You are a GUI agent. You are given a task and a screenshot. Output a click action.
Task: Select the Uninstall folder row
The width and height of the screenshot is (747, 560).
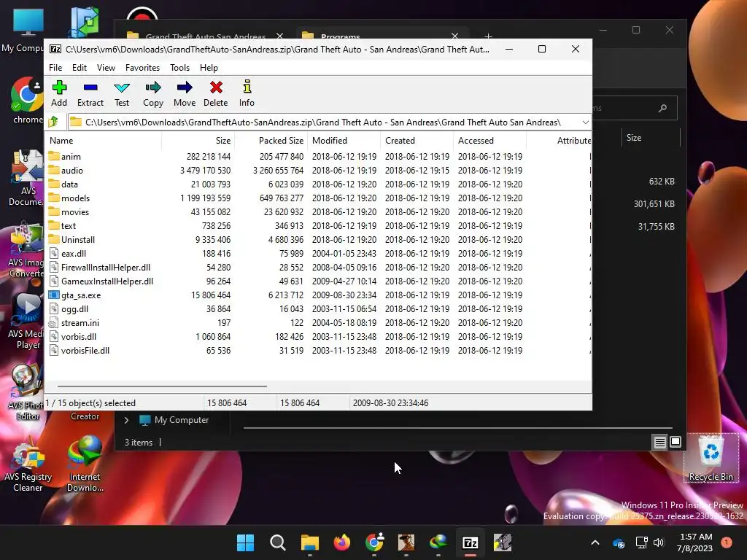318,239
